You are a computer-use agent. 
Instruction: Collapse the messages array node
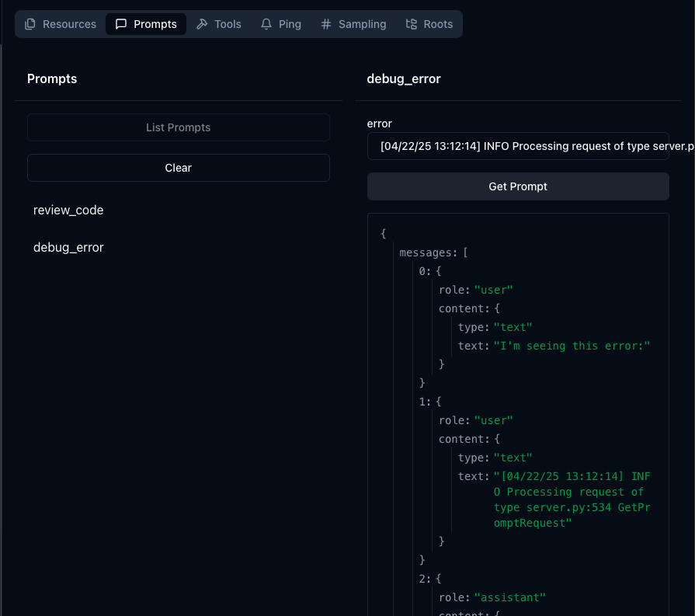click(433, 252)
